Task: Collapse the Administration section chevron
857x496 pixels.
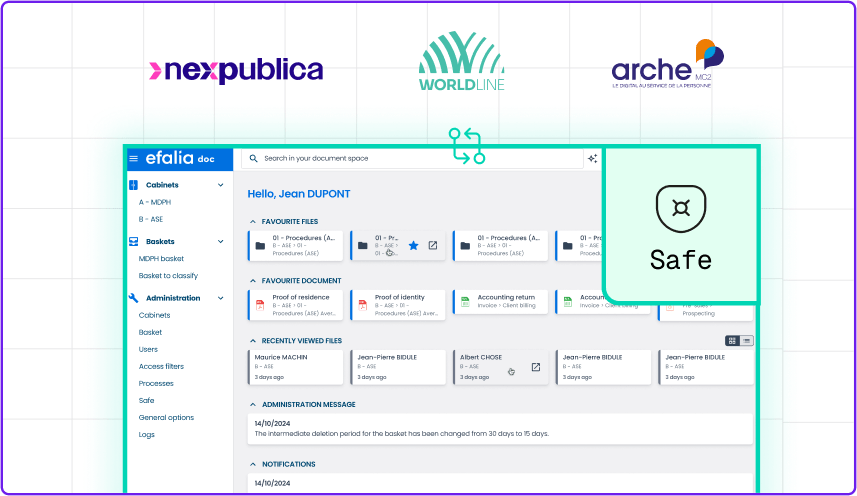Action: point(221,298)
